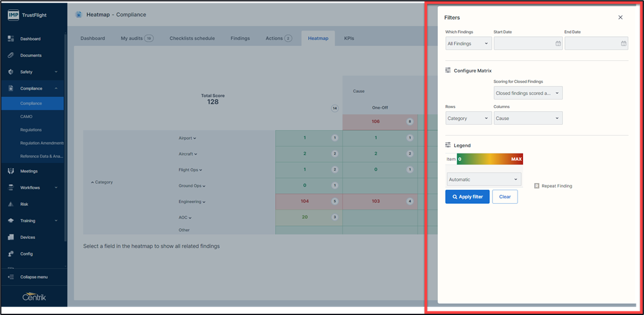Image resolution: width=644 pixels, height=315 pixels.
Task: Click the Clear button
Action: pyautogui.click(x=505, y=197)
